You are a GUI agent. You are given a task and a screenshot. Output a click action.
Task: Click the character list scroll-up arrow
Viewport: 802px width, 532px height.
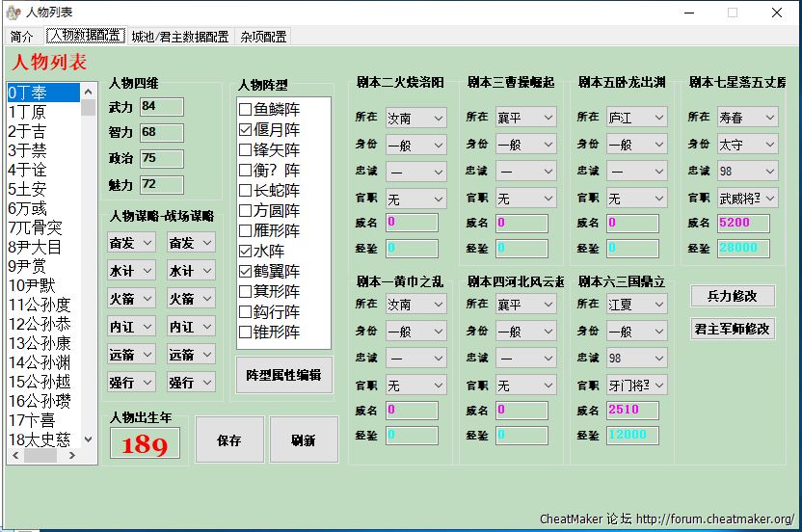89,92
